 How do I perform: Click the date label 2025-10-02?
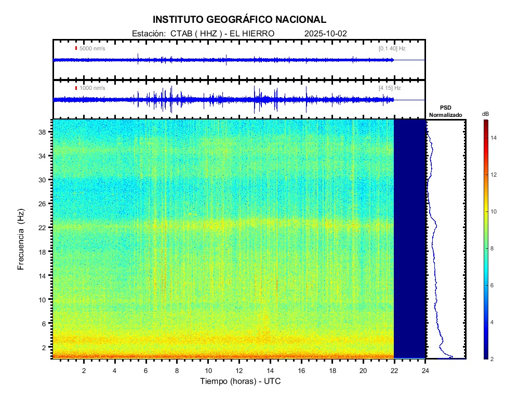pos(325,33)
